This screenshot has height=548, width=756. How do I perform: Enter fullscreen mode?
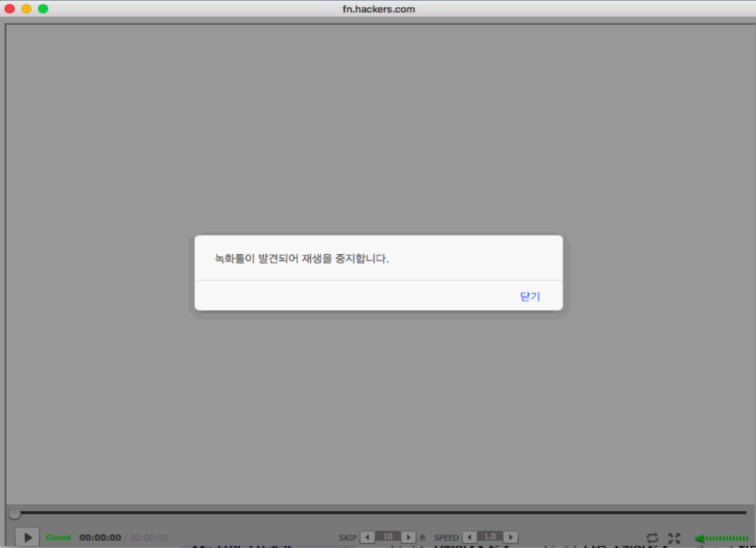pos(674,537)
